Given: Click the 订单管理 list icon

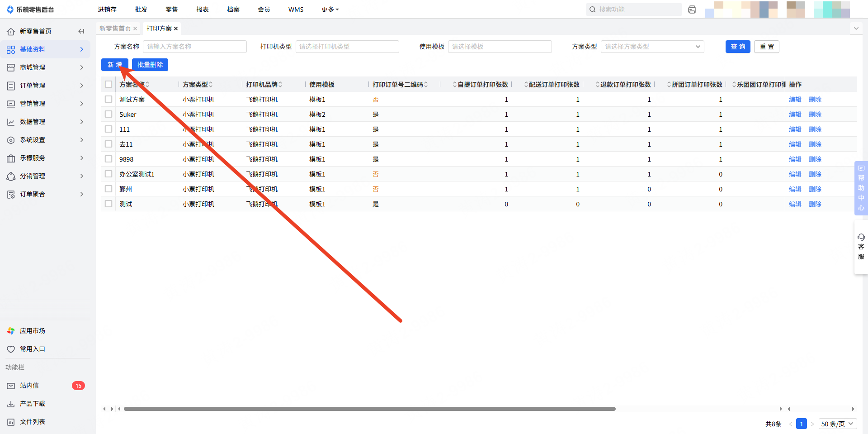Looking at the screenshot, I should point(11,86).
